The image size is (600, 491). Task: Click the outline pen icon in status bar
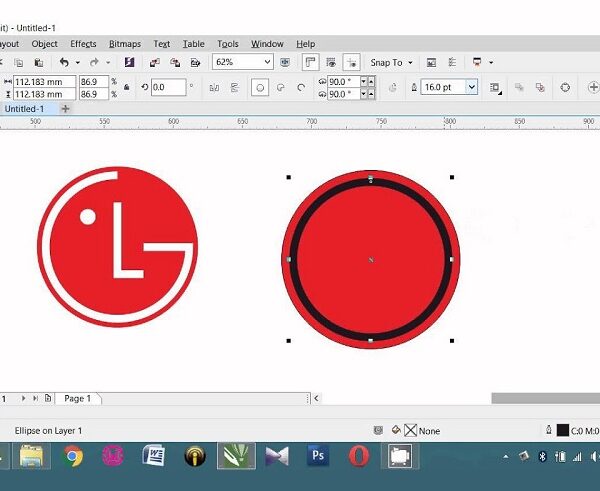pos(549,430)
